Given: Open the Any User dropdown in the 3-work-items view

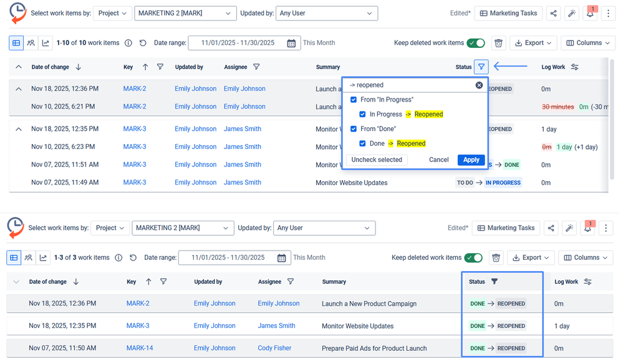Looking at the screenshot, I should (324, 228).
